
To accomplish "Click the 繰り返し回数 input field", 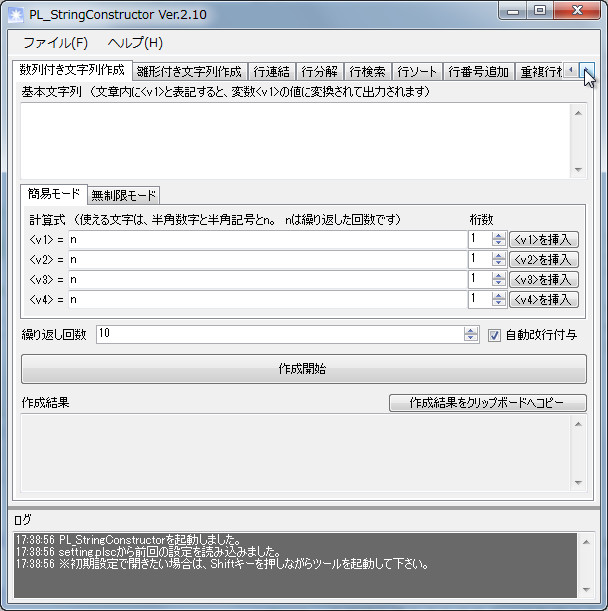I will point(280,334).
